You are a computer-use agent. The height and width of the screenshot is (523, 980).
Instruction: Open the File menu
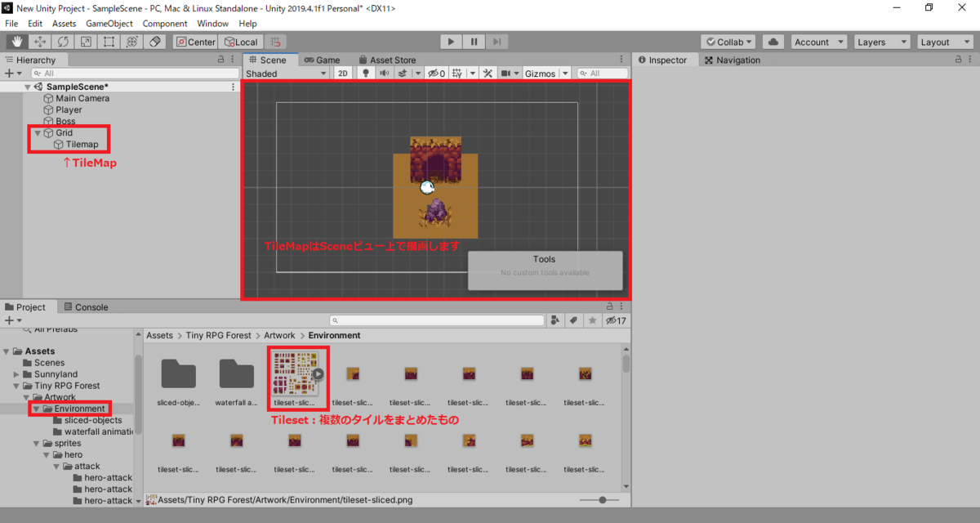[11, 24]
